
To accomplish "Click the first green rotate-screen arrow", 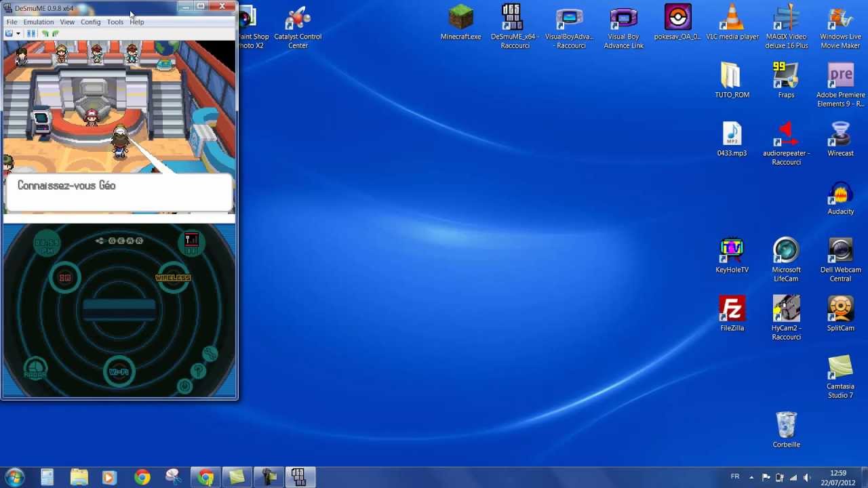I will coord(45,33).
